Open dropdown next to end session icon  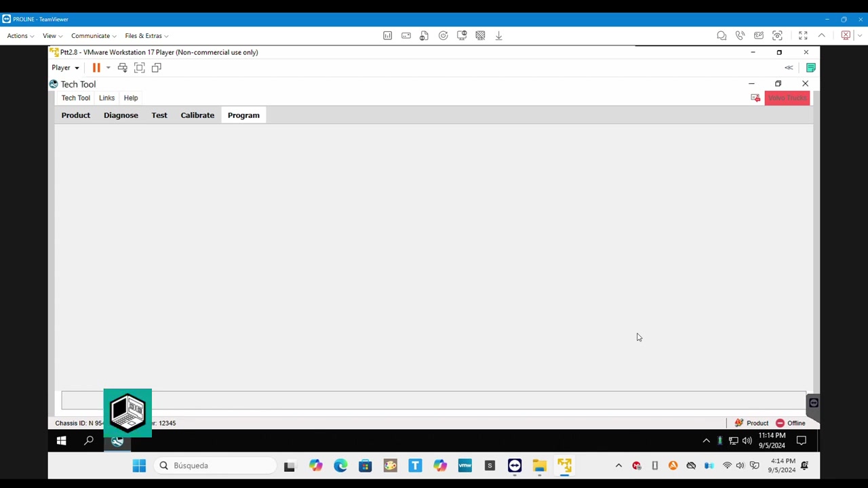pyautogui.click(x=859, y=36)
